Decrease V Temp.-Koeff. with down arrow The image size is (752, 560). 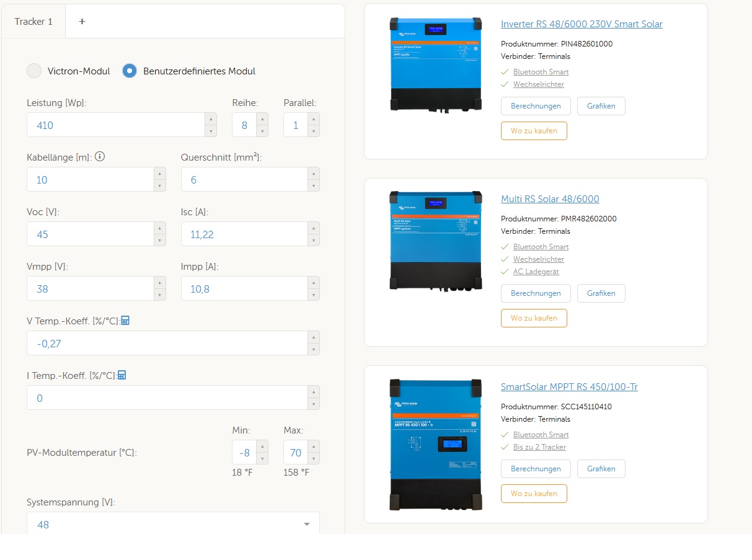tap(314, 349)
